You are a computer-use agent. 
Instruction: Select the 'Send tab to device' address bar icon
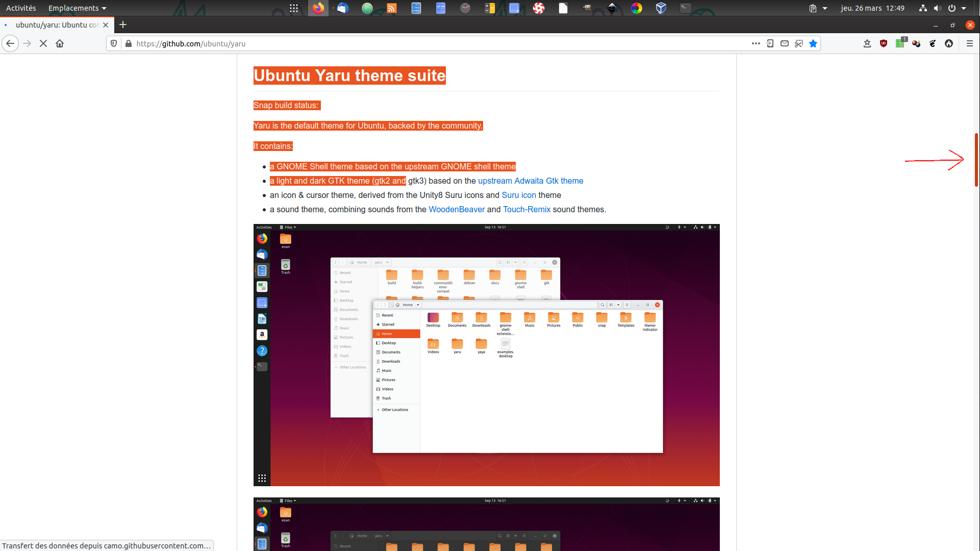770,43
